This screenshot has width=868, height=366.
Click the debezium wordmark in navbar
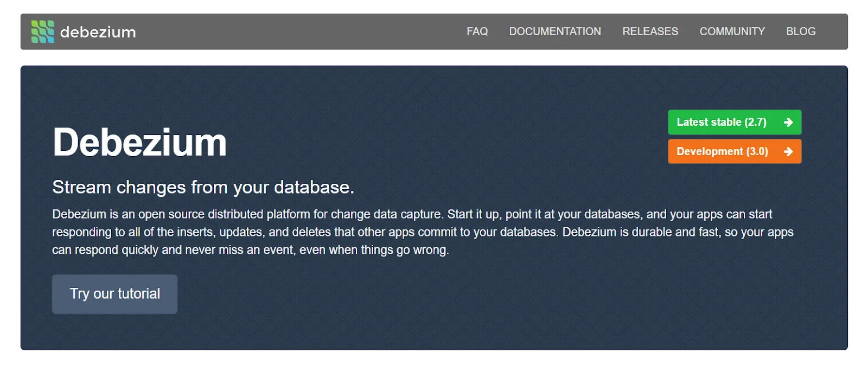(98, 32)
